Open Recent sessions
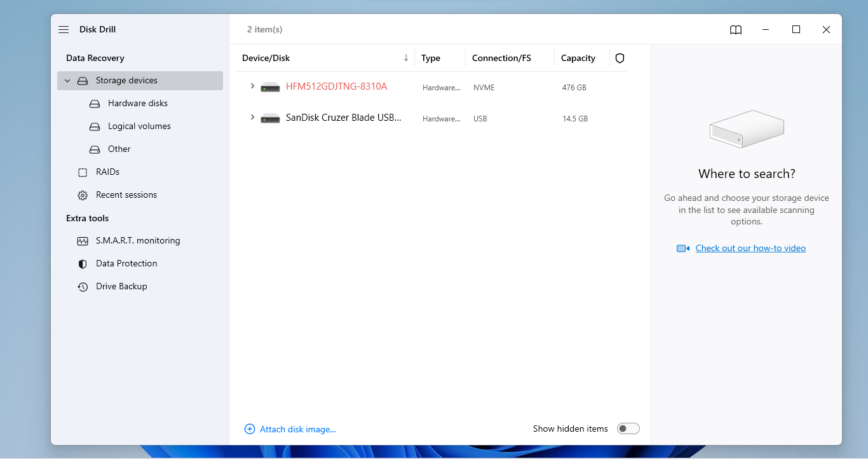 126,195
